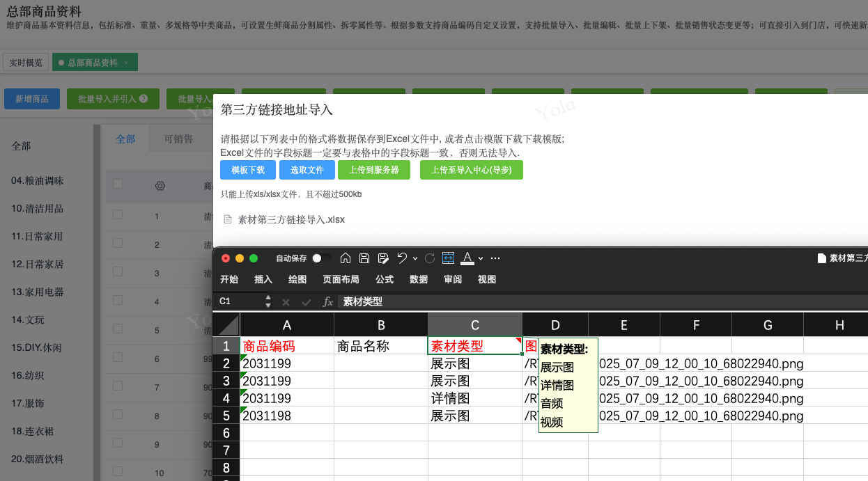
Task: Click the gear icon in table header
Action: (160, 186)
